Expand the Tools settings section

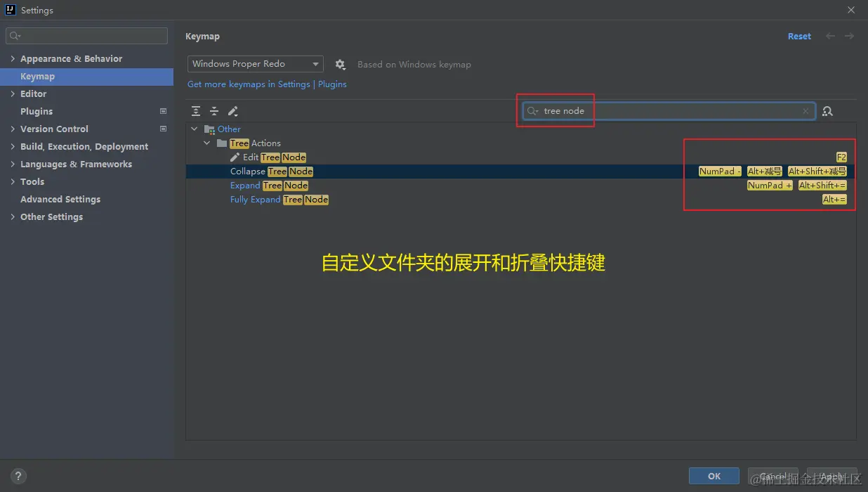pyautogui.click(x=13, y=181)
